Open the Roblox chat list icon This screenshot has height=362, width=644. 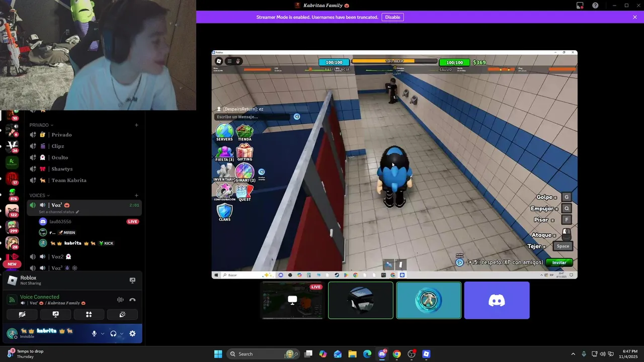[x=229, y=61]
